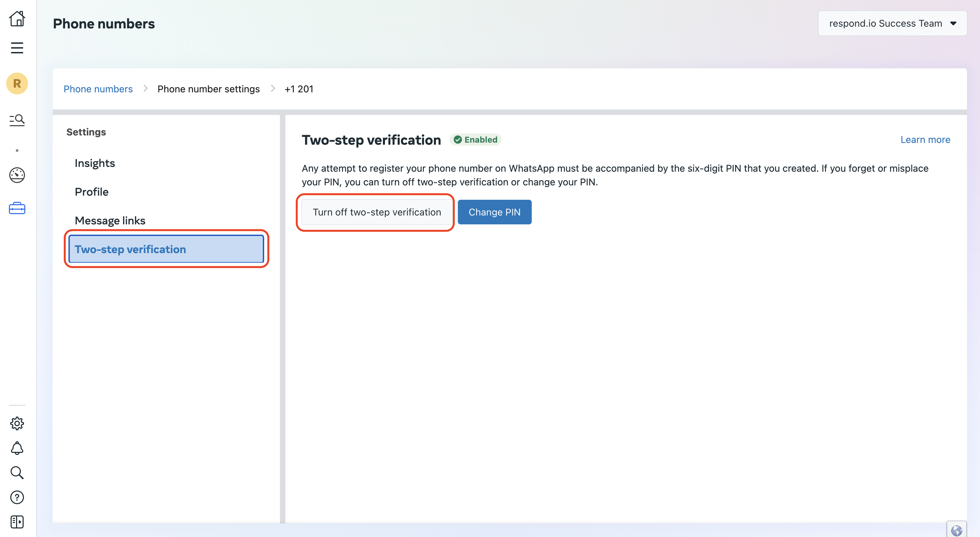The image size is (980, 537).
Task: Open the Profile settings tab
Action: point(92,192)
